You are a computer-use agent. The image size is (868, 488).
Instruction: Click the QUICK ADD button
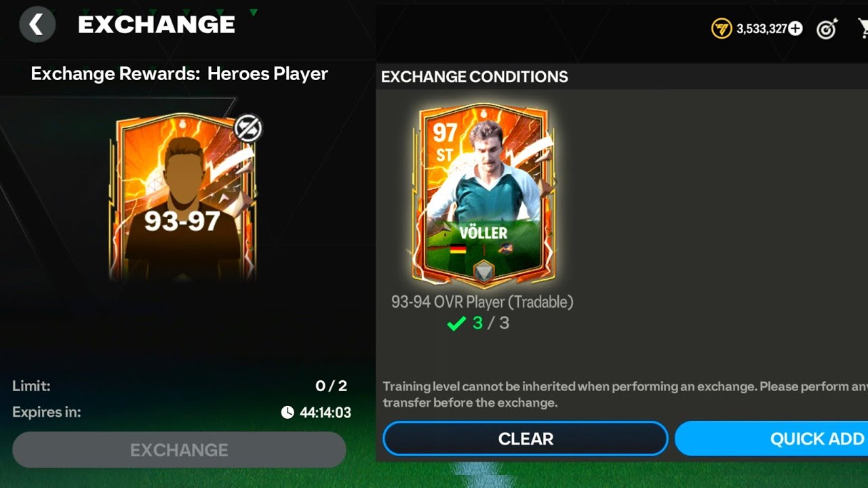[x=772, y=439]
